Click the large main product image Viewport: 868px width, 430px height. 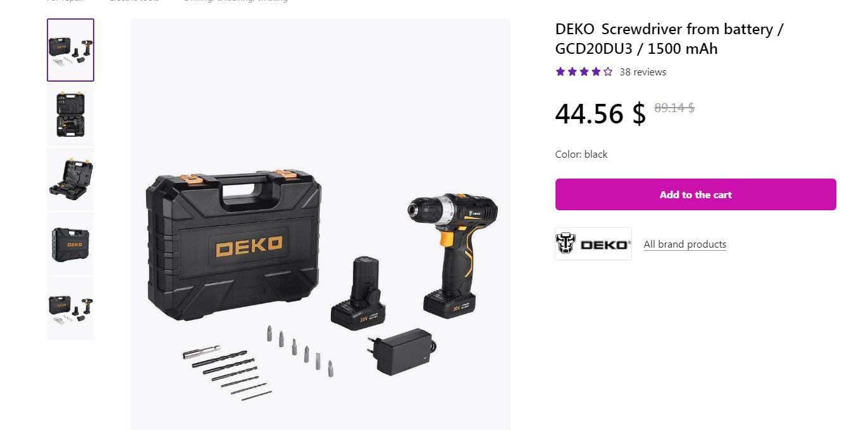[x=321, y=224]
